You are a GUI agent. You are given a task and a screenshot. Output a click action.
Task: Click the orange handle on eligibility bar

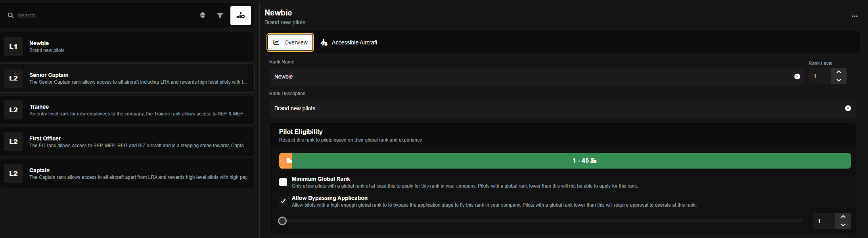286,161
